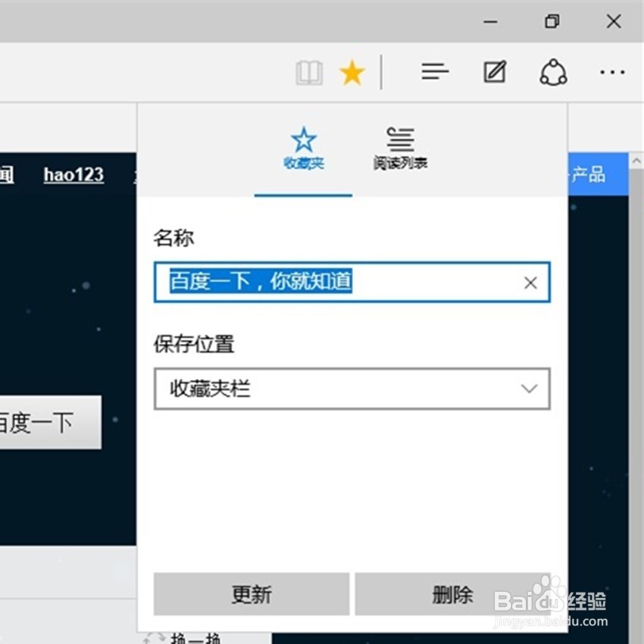The height and width of the screenshot is (644, 644).
Task: Open the More actions ellipsis menu
Action: click(612, 72)
